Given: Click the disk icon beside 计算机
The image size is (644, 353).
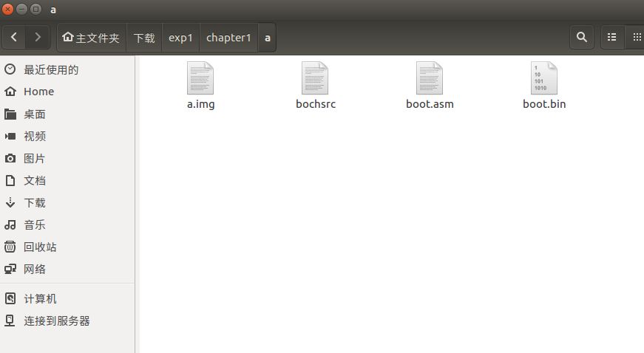Looking at the screenshot, I should 10,299.
